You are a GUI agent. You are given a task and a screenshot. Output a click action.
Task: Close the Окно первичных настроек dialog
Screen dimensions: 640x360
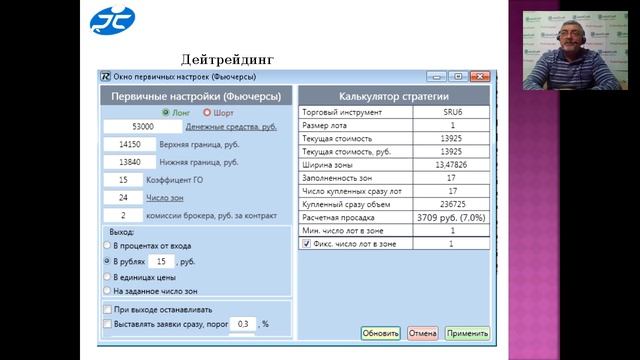(480, 76)
